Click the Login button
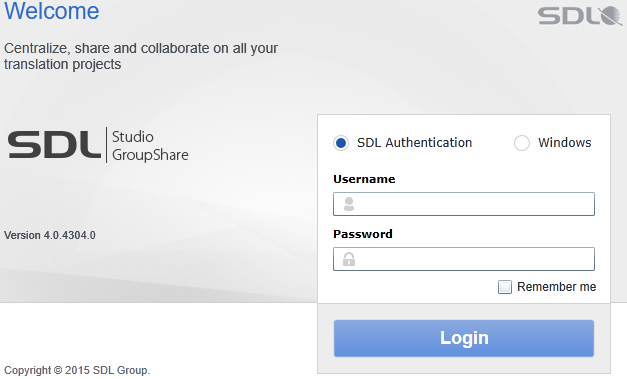Viewport: 627px width, 379px height. [x=464, y=338]
